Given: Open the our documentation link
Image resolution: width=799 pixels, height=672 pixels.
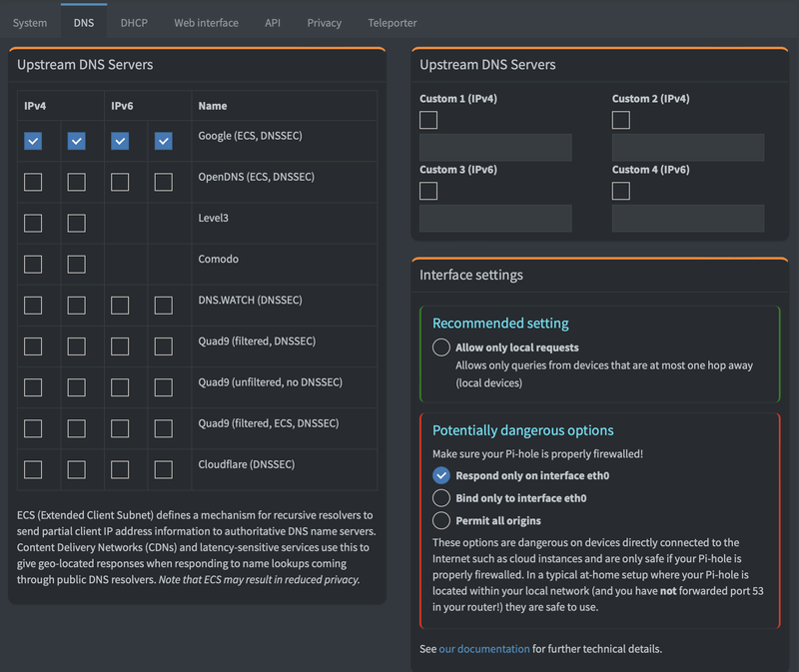Looking at the screenshot, I should tap(484, 649).
